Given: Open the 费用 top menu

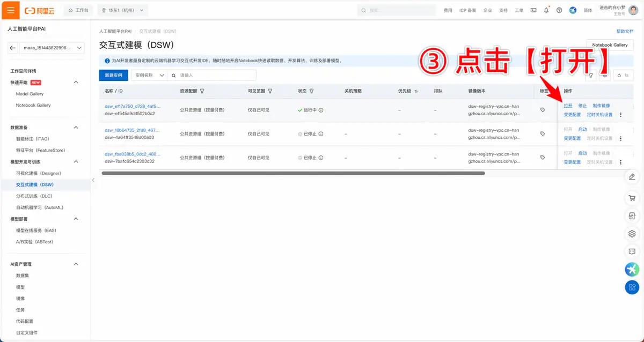Looking at the screenshot, I should 448,10.
